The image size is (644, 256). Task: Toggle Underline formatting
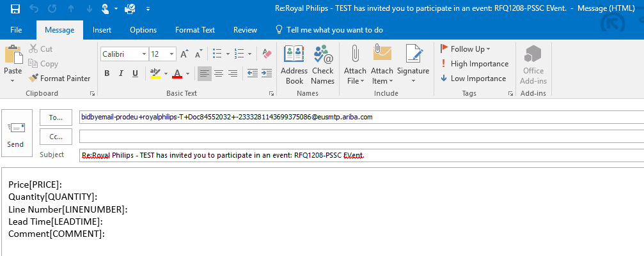coord(135,73)
